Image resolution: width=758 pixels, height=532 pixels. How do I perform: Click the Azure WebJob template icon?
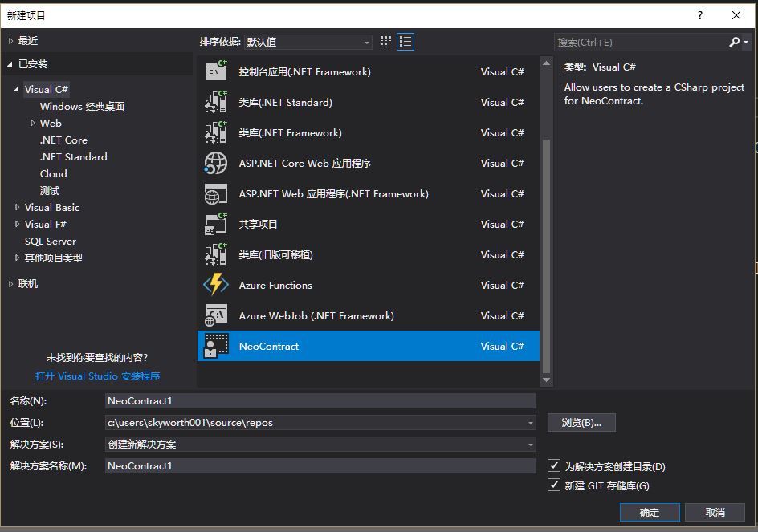click(216, 315)
